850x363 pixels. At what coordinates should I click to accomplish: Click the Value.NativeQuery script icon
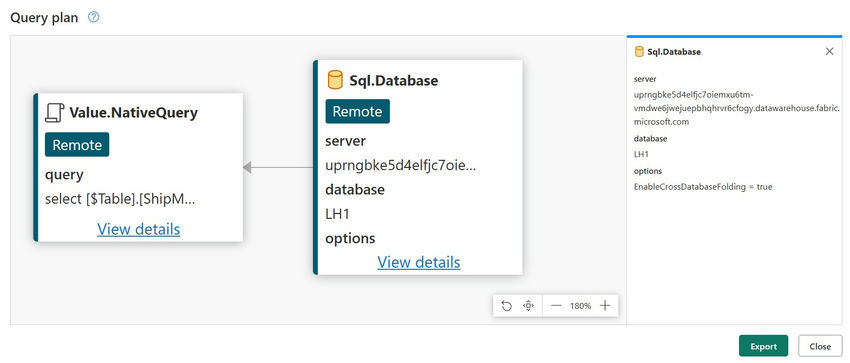pyautogui.click(x=54, y=113)
